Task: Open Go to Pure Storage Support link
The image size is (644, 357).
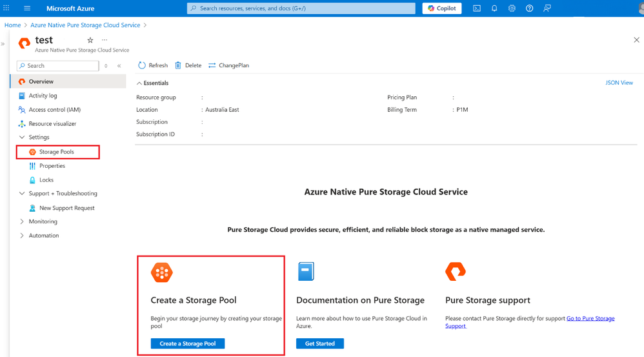Action: click(590, 318)
